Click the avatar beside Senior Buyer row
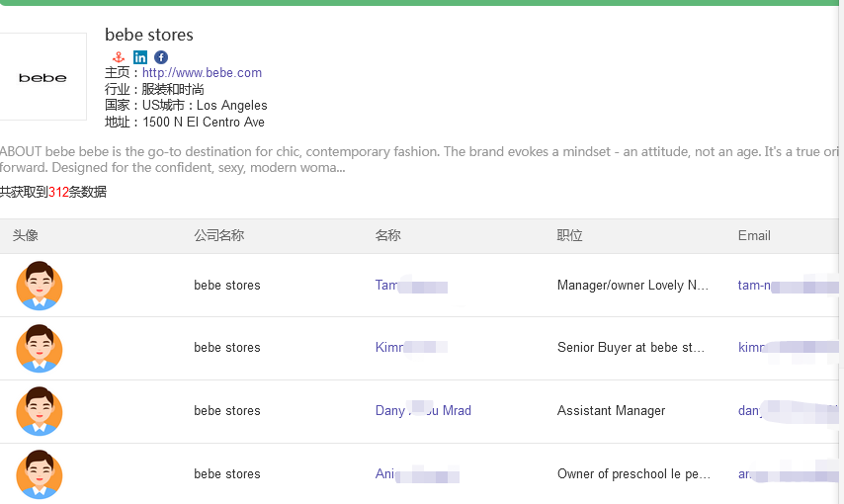The height and width of the screenshot is (504, 844). [x=40, y=348]
